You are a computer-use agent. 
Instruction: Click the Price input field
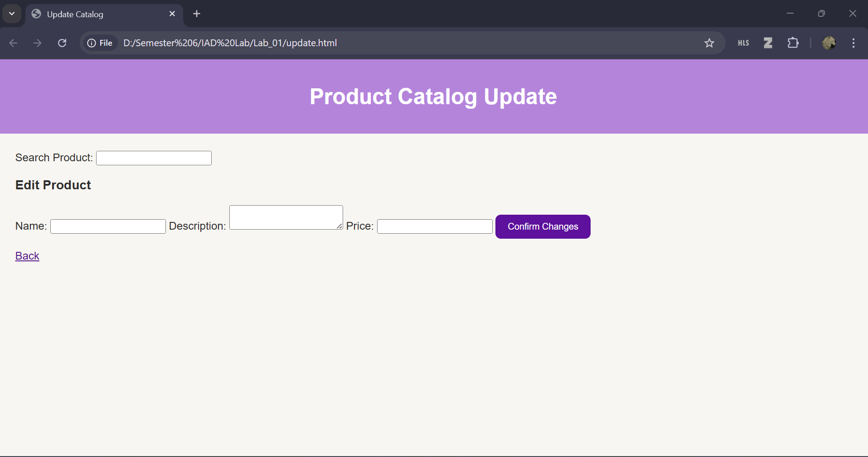[x=434, y=226]
